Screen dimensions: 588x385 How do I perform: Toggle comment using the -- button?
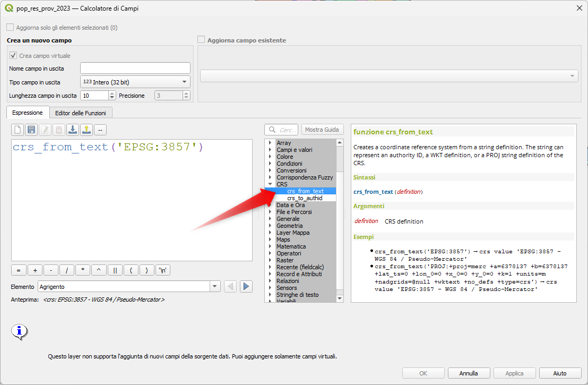click(100, 130)
